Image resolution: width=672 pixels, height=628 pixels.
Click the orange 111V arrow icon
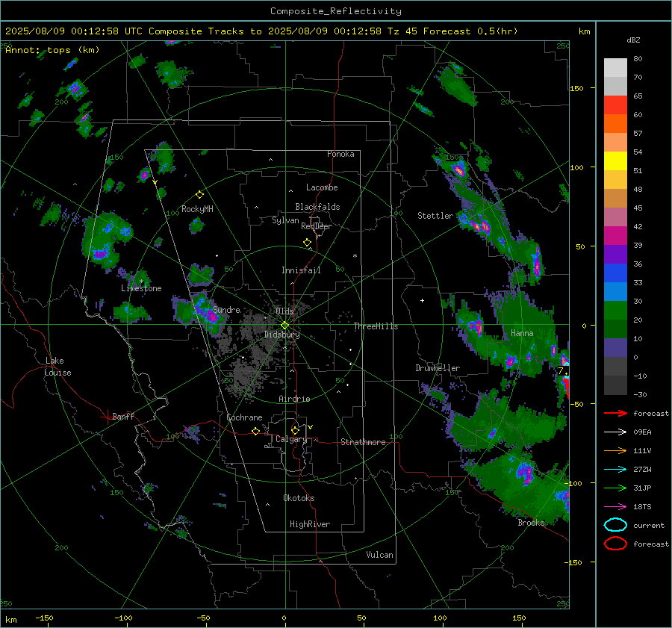[x=615, y=450]
